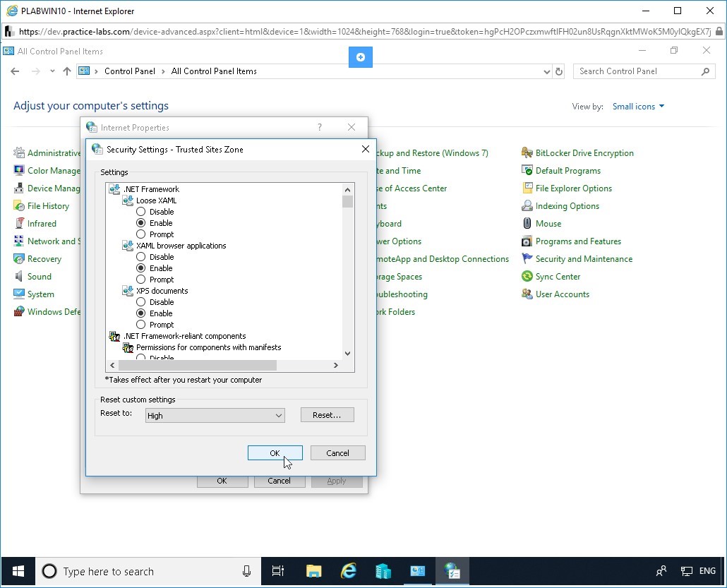Click Cancel in Security Settings dialog
727x588 pixels.
coord(337,453)
